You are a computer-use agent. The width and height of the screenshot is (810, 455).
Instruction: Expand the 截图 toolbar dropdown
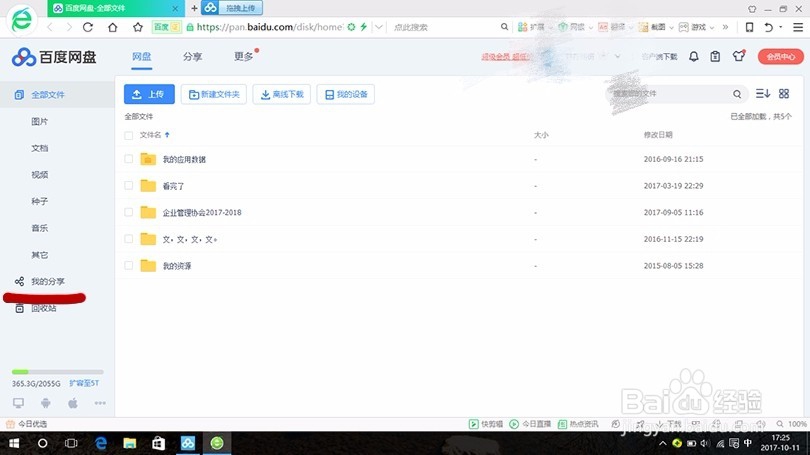click(671, 27)
